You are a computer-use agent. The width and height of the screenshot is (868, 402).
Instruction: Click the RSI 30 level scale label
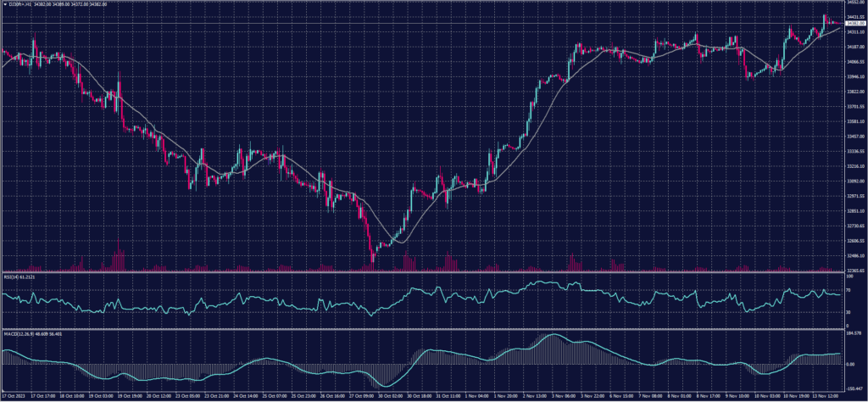849,313
